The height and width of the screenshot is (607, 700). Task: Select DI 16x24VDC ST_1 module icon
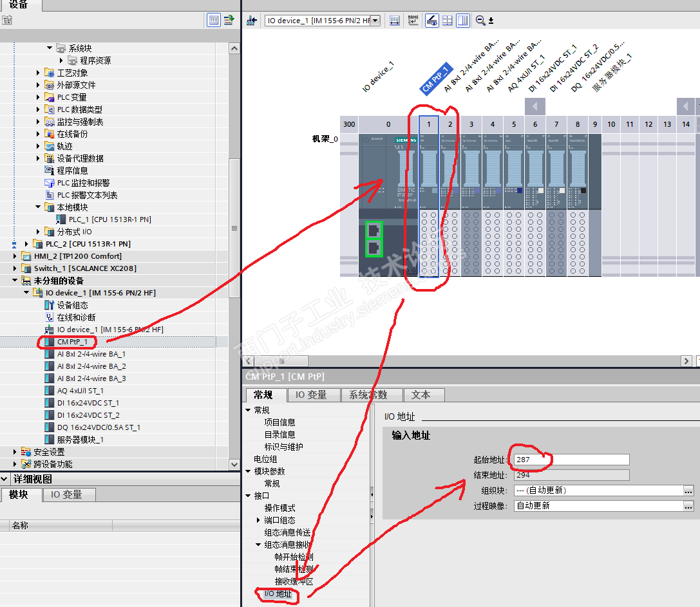(49, 403)
